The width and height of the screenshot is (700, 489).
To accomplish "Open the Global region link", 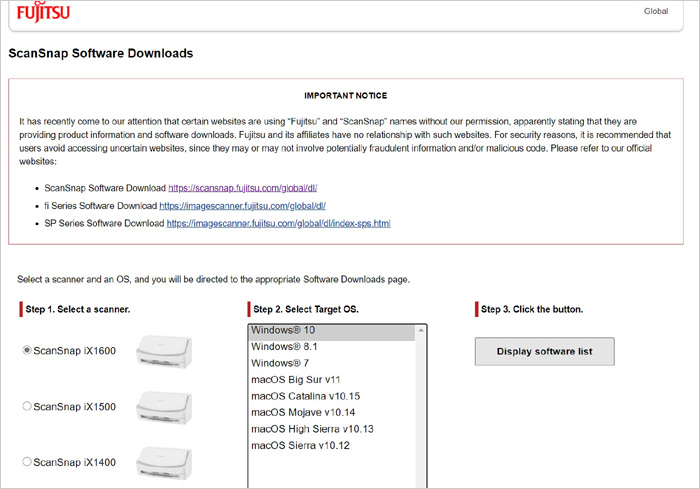I will coord(656,11).
